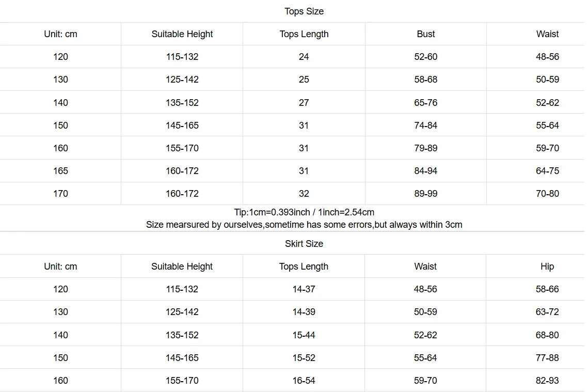This screenshot has width=588, height=392.
Task: Click the "Tops Size" table title
Action: coord(304,11)
